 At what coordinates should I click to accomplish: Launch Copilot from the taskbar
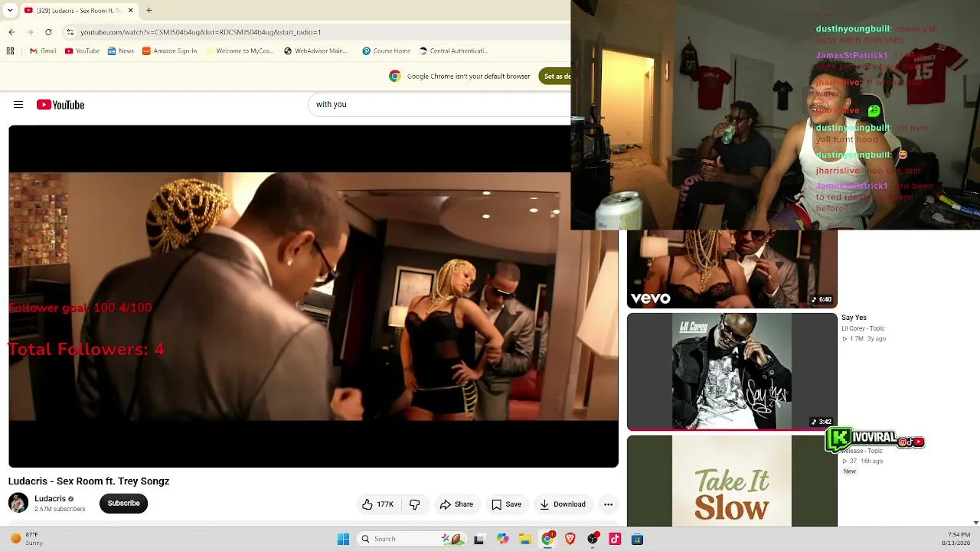coord(502,539)
